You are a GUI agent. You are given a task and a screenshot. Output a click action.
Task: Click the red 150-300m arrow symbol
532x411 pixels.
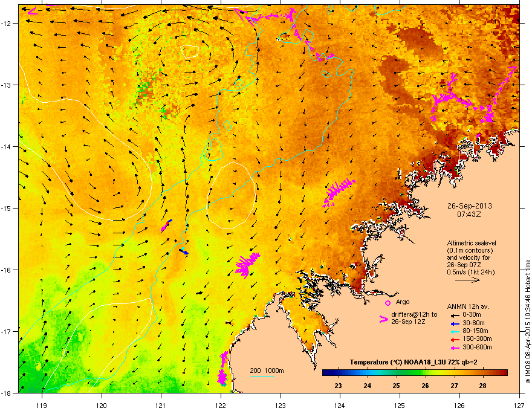[x=454, y=339]
